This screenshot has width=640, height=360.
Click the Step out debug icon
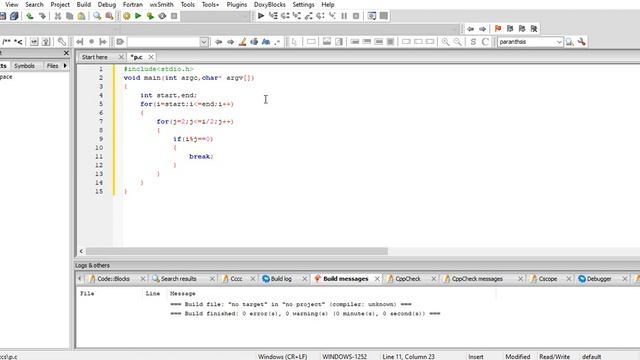(309, 16)
